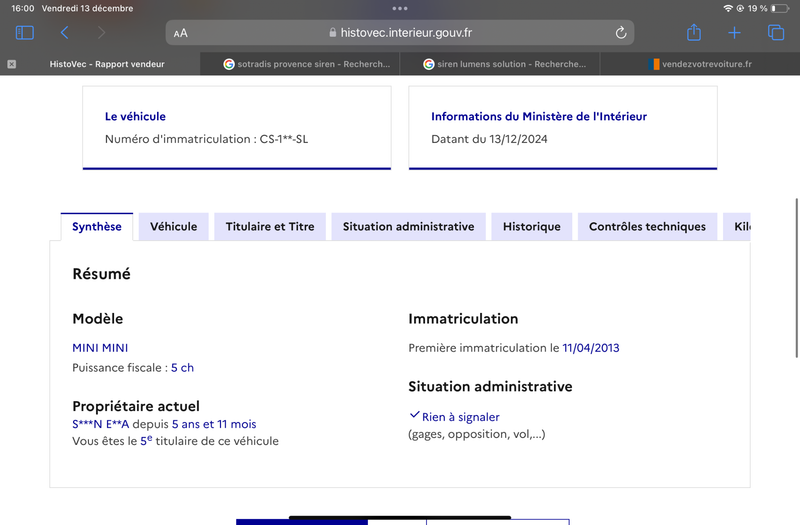The width and height of the screenshot is (800, 525).
Task: Open the AA reader and text options
Action: [181, 33]
